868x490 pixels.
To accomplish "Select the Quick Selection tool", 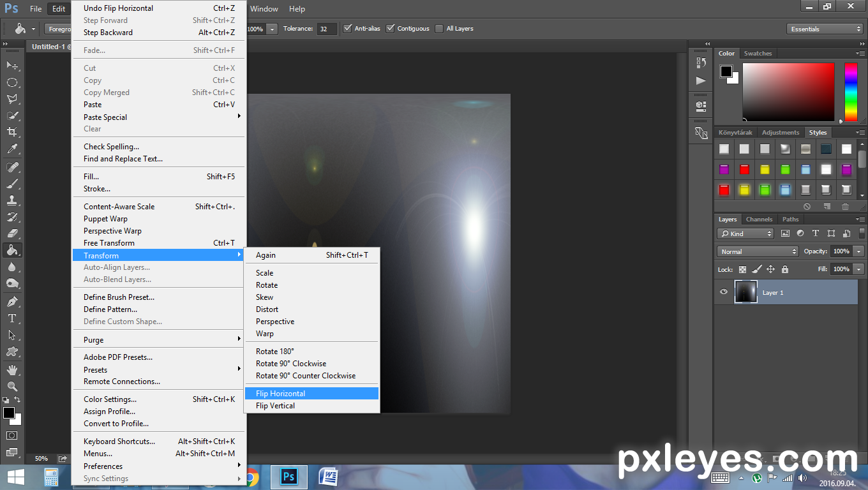I will 12,115.
